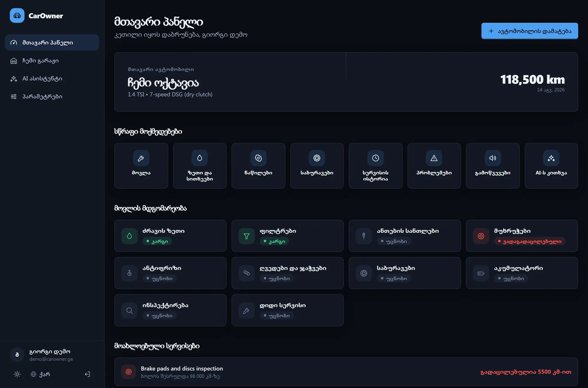Image resolution: width=588 pixels, height=388 pixels.
Task: Toggle the light/dark theme sun icon
Action: pyautogui.click(x=17, y=374)
